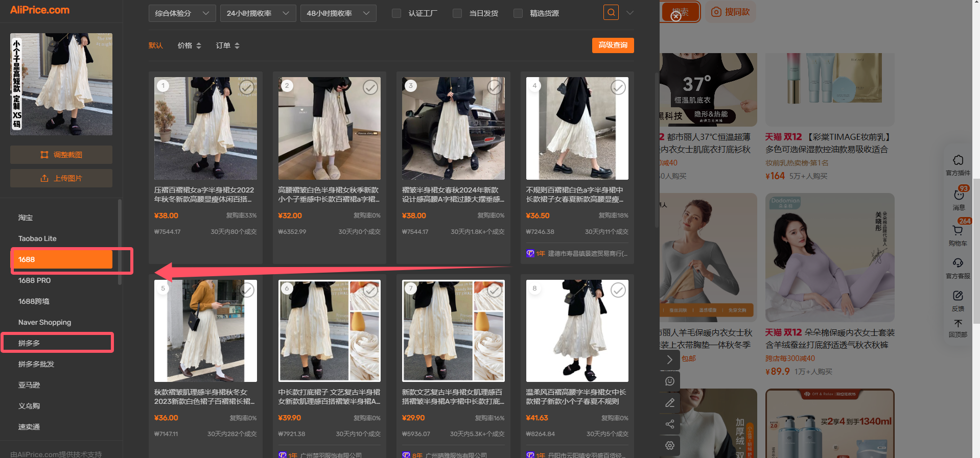Select 亚马逊 platform
Image resolution: width=980 pixels, height=458 pixels.
click(29, 385)
